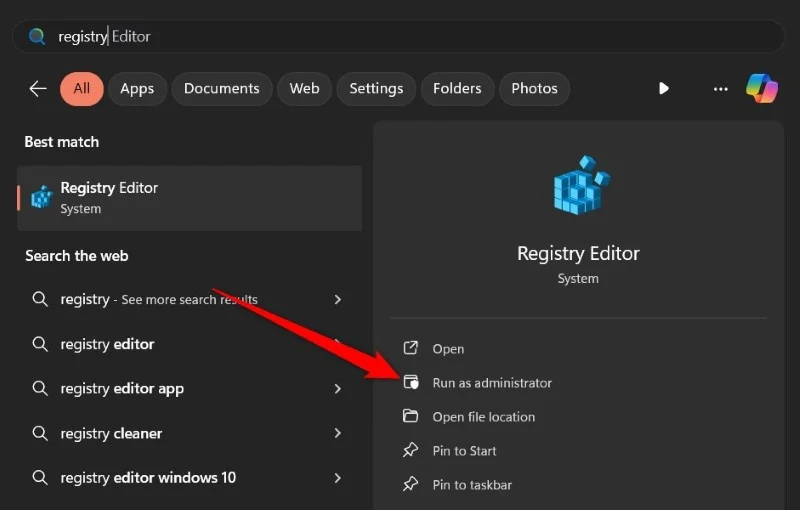
Task: Expand chevron for 'registry - See more' suggestion
Action: 337,299
